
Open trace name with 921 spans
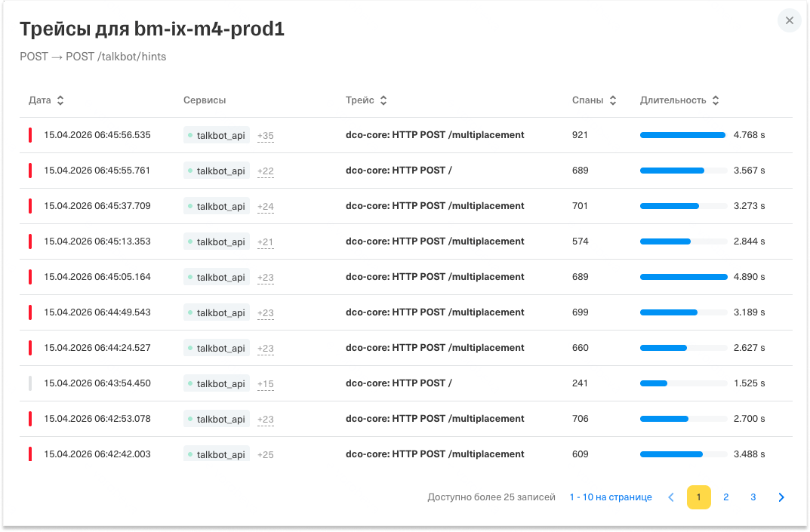[435, 135]
